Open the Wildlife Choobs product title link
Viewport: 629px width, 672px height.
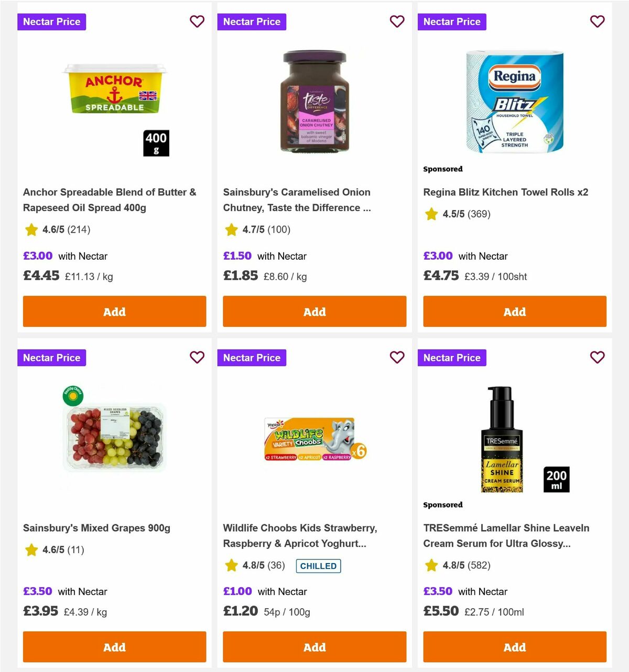tap(300, 535)
